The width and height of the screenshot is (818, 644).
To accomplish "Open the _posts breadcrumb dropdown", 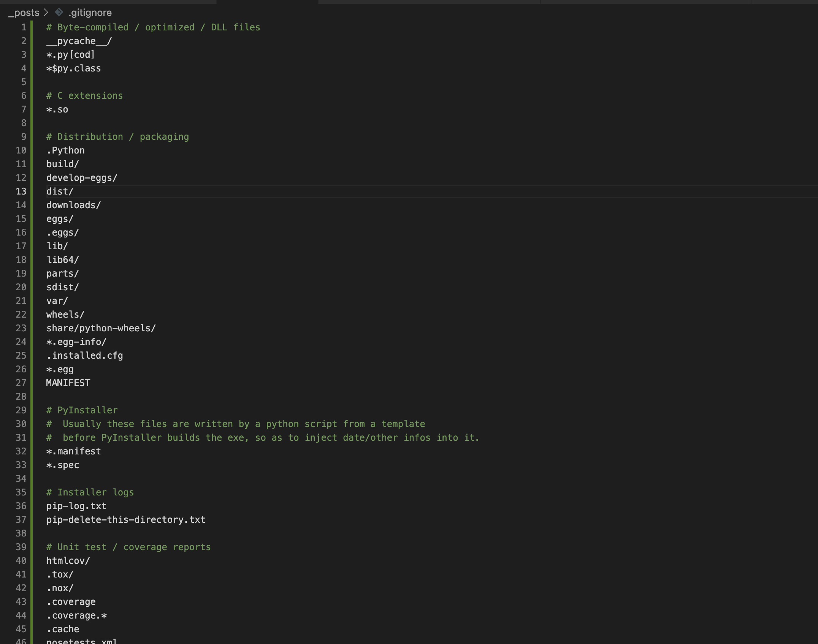I will tap(24, 13).
